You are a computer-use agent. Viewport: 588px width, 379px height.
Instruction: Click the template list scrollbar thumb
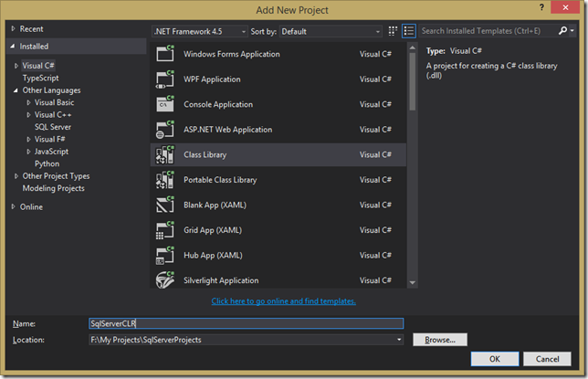(x=413, y=81)
